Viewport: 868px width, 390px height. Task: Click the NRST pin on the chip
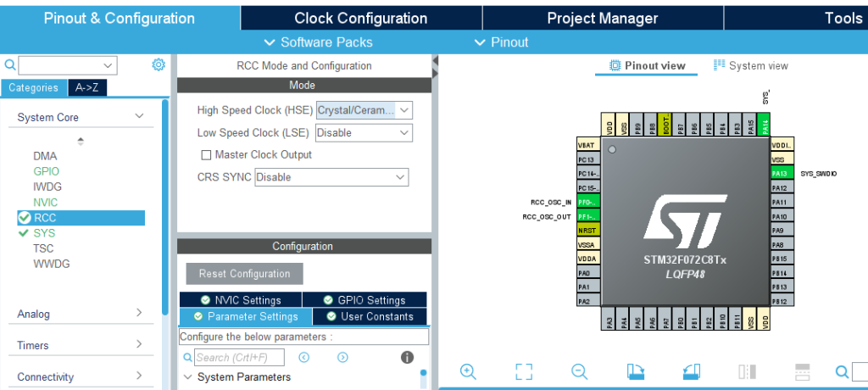tap(588, 230)
